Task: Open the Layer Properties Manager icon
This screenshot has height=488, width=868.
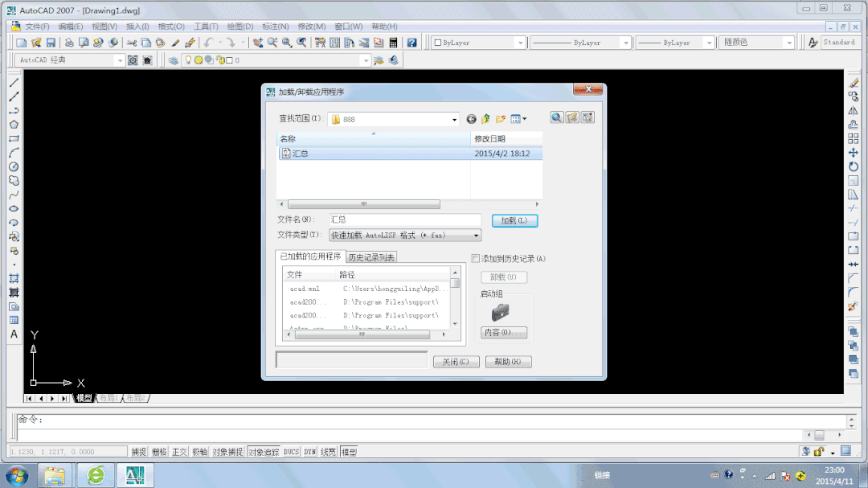Action: 174,60
